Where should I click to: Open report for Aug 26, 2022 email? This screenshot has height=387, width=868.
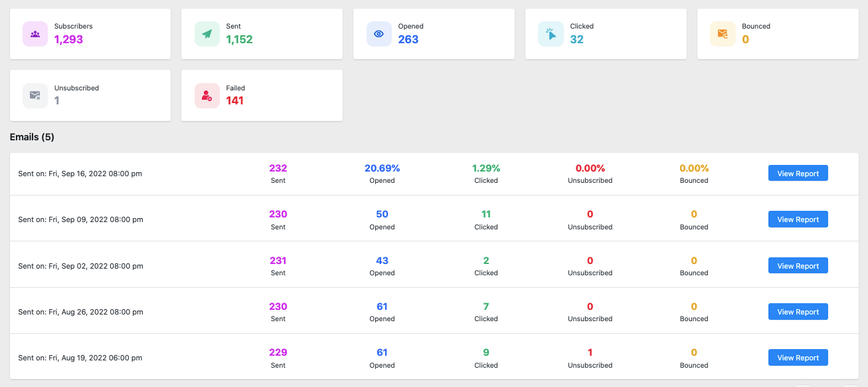click(x=798, y=312)
